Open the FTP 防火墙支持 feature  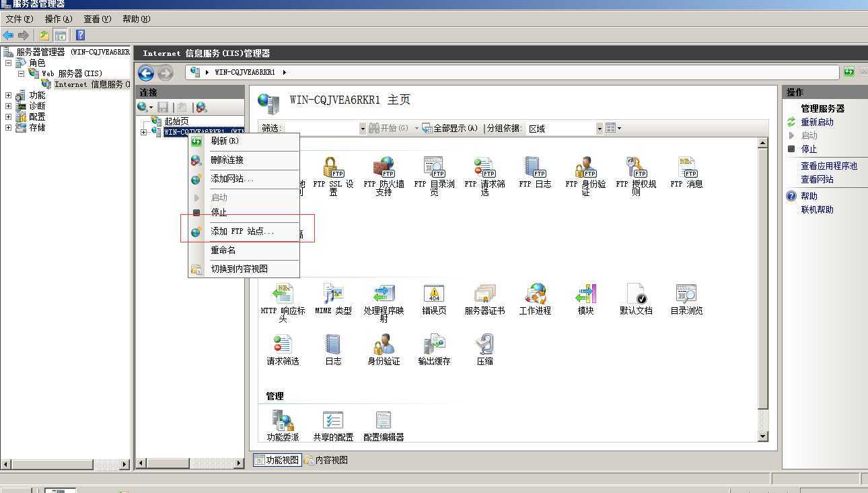click(384, 175)
